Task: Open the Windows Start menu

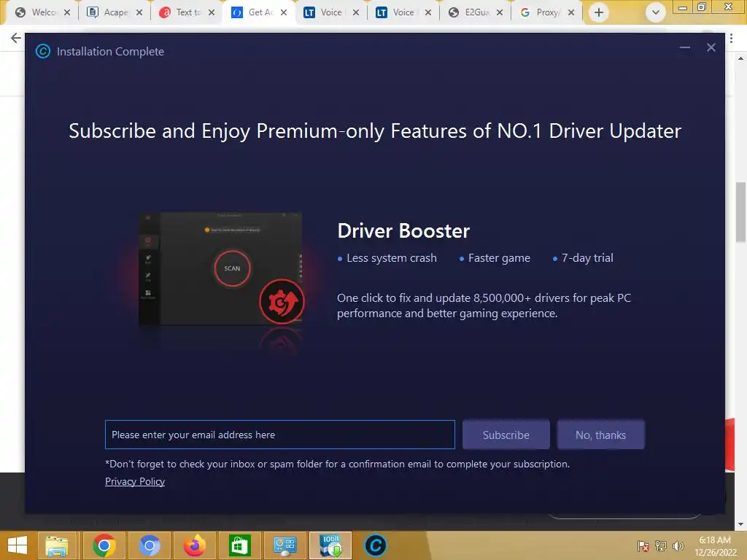Action: tap(18, 545)
